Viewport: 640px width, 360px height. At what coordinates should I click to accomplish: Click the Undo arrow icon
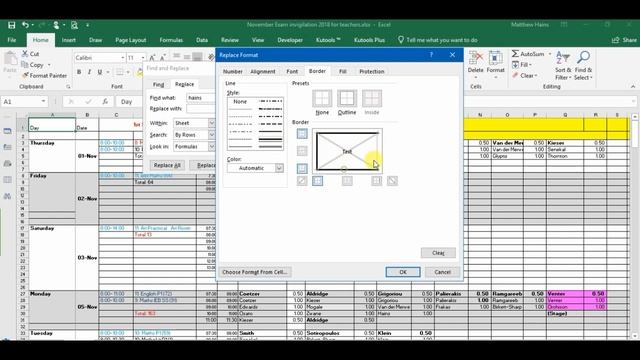coord(25,25)
